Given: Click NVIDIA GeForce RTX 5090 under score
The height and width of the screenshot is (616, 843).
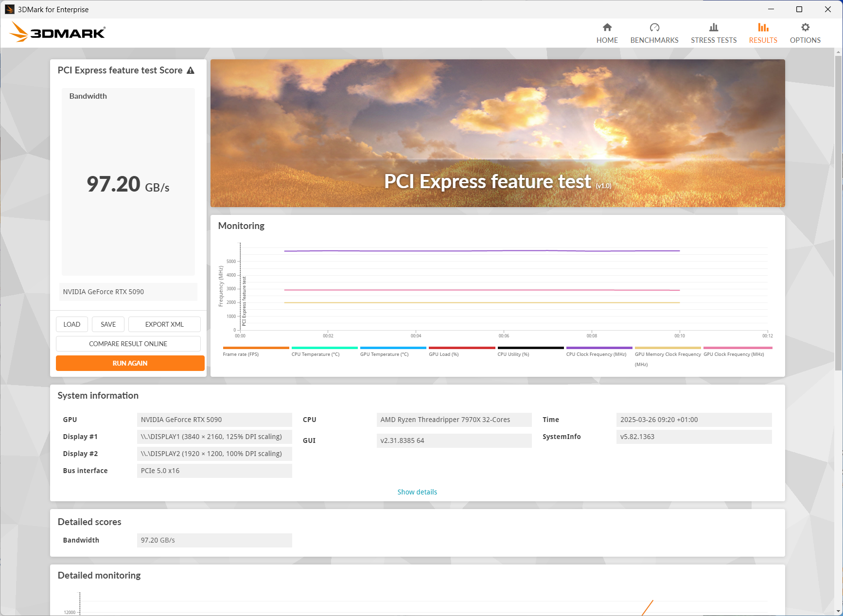Looking at the screenshot, I should pyautogui.click(x=128, y=292).
